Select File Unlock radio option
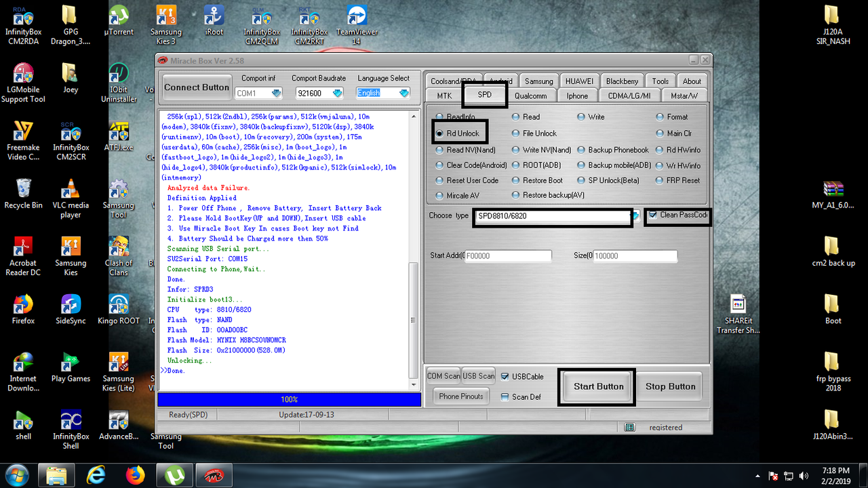The image size is (868, 488). 534,134
